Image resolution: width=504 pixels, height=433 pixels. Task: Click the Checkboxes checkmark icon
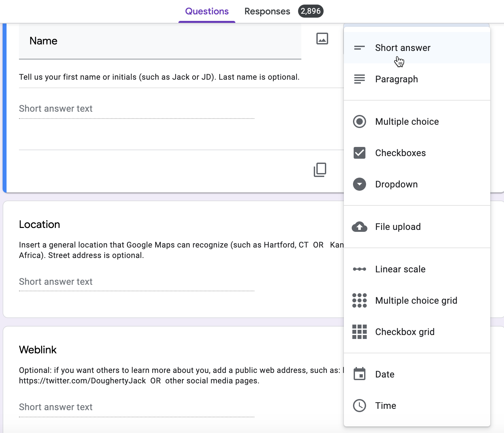click(360, 153)
